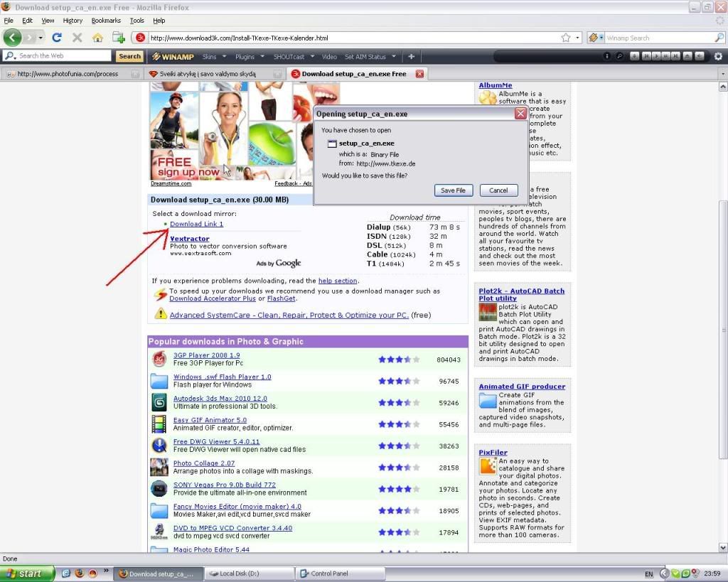Bookmark this page with the star icon
This screenshot has width=728, height=582.
pyautogui.click(x=565, y=38)
